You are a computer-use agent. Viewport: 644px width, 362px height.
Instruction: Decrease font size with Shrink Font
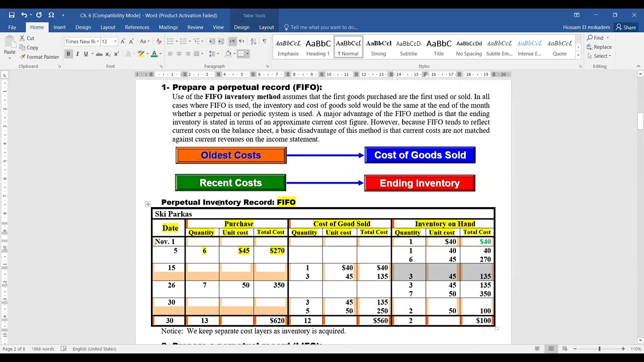pos(131,41)
